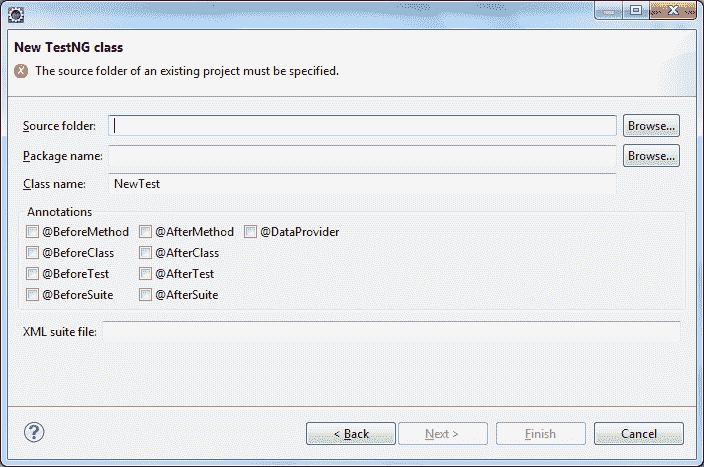Screen dimensions: 704x467
Task: Click the Eclipse window icon in title bar
Action: 16,15
